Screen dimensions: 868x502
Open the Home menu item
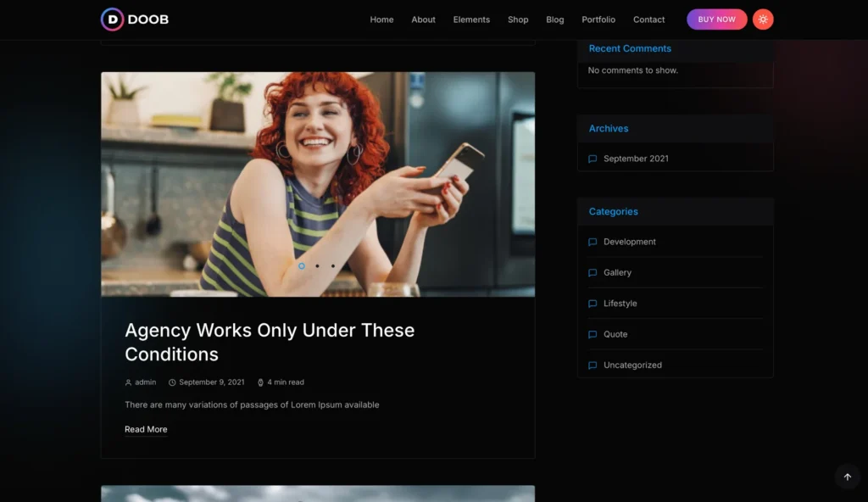tap(381, 20)
